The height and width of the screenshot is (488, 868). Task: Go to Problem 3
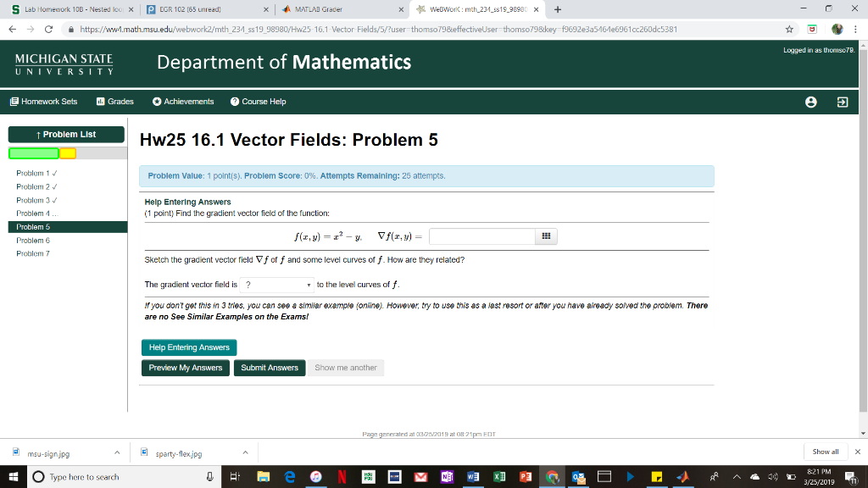click(36, 200)
